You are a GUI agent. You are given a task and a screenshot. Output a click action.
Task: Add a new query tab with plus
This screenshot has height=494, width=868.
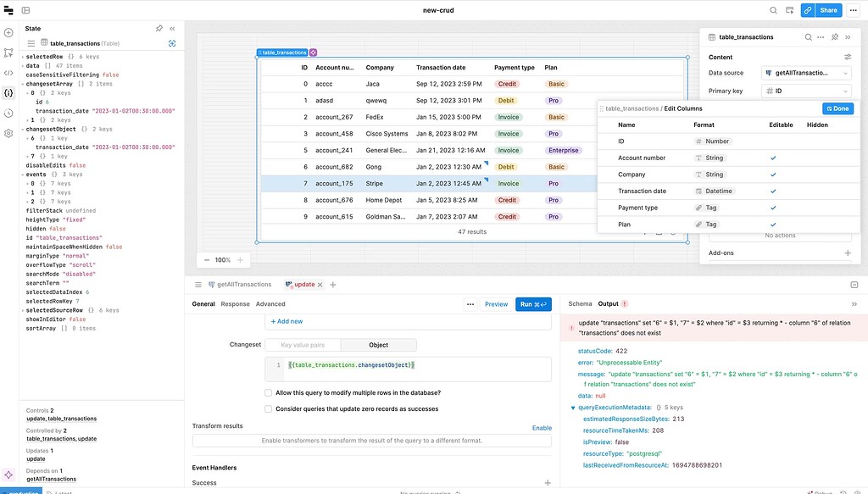click(x=332, y=285)
